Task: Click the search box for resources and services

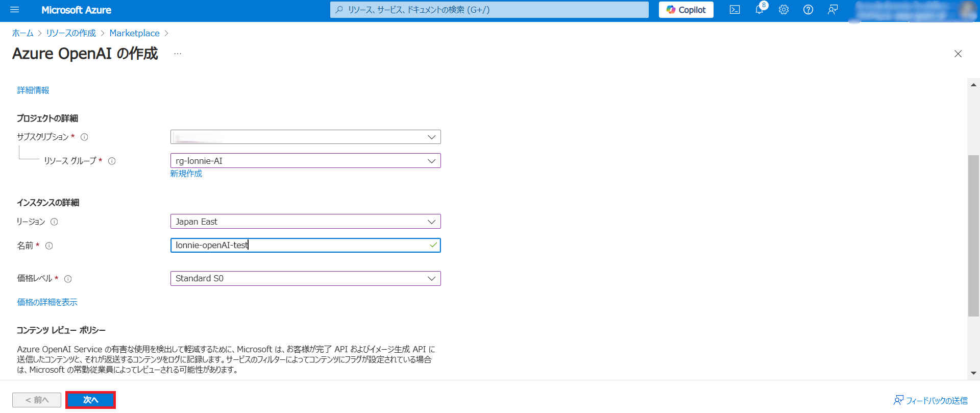Action: pos(489,10)
